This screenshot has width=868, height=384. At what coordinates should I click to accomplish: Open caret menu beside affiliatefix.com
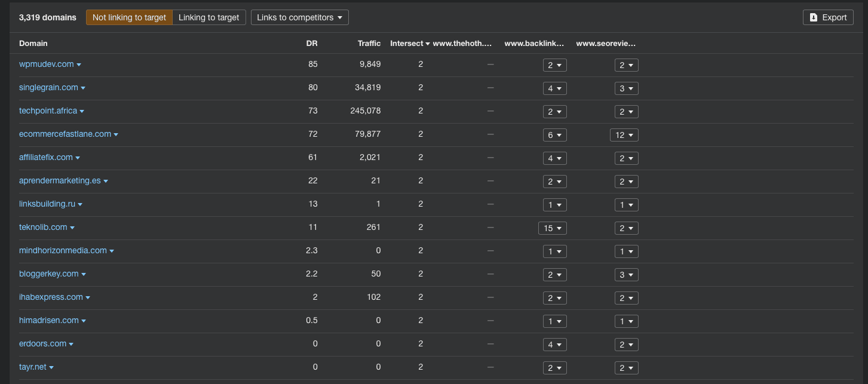[x=78, y=158]
